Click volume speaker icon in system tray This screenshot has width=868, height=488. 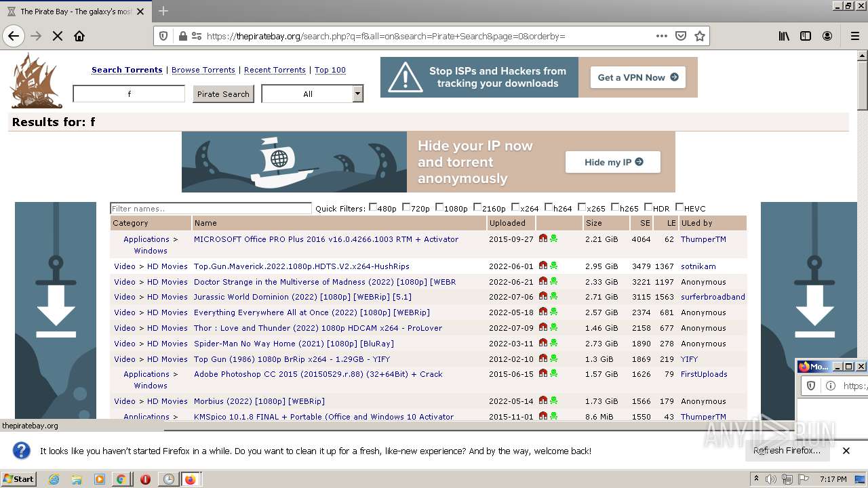(771, 479)
